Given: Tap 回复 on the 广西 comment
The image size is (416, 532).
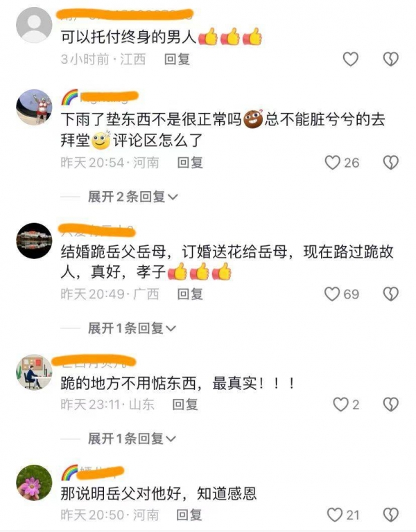Looking at the screenshot, I should point(190,294).
